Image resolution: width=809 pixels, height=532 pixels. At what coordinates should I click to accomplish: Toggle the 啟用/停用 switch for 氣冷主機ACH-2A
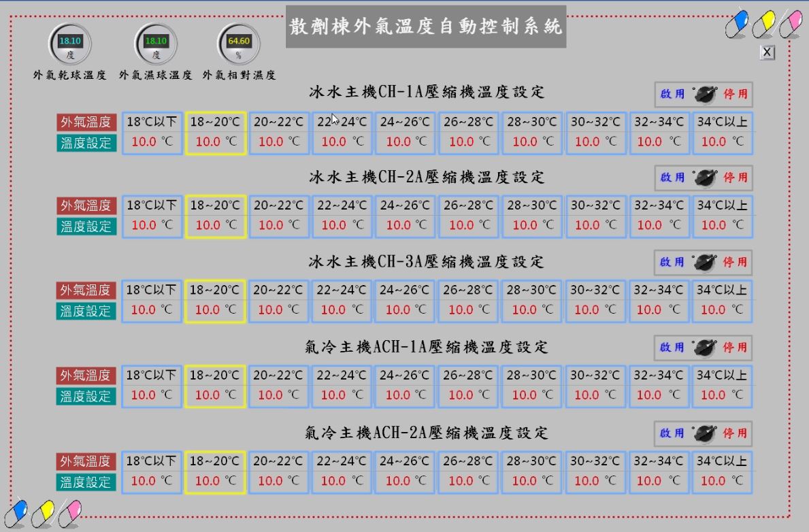pos(704,433)
